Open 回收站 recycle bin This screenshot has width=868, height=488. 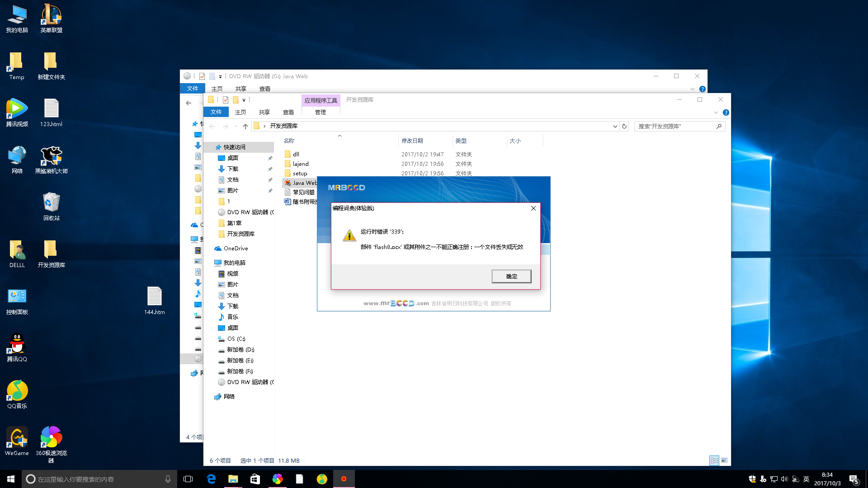click(x=52, y=207)
